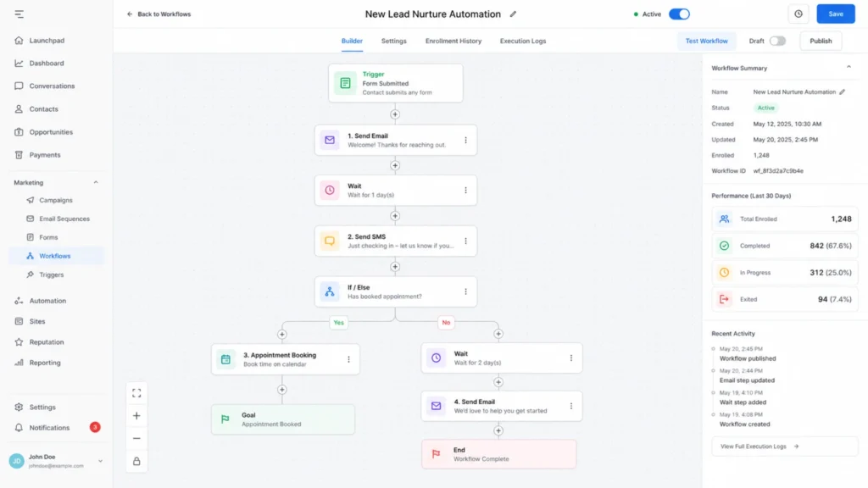Image resolution: width=868 pixels, height=488 pixels.
Task: Open options menu for 3. Appointment Booking
Action: click(348, 359)
